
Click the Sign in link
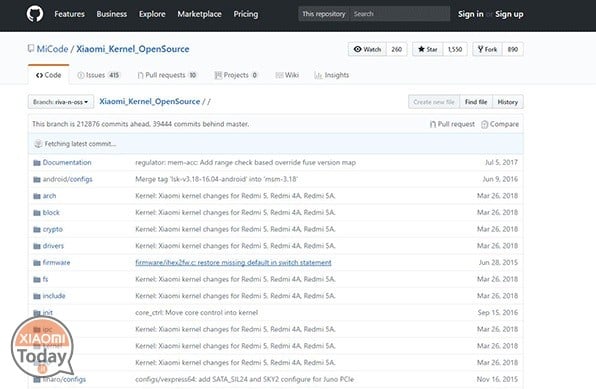coord(471,14)
